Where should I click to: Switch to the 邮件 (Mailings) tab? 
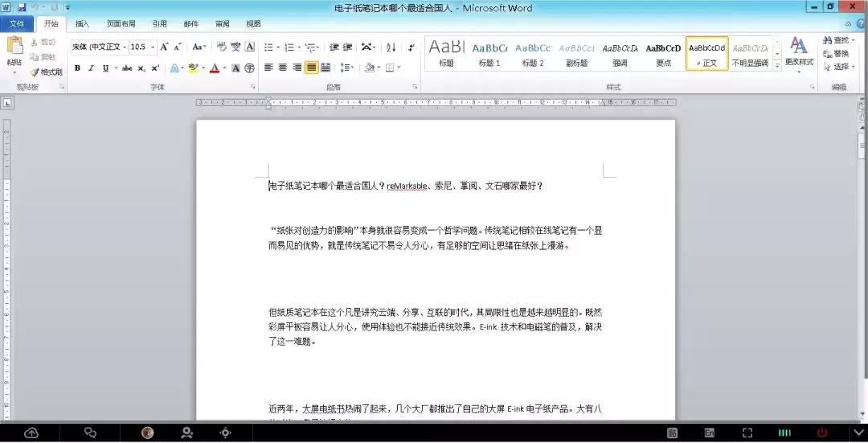point(191,24)
